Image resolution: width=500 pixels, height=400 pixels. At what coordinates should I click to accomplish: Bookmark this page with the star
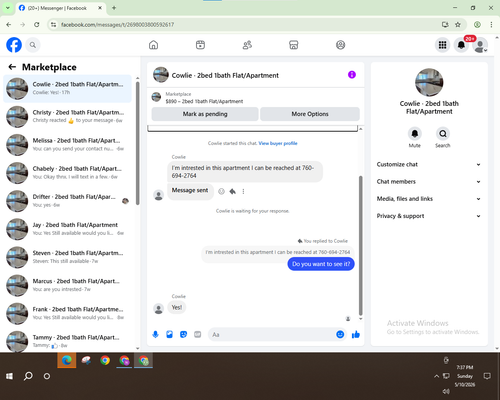coord(458,25)
